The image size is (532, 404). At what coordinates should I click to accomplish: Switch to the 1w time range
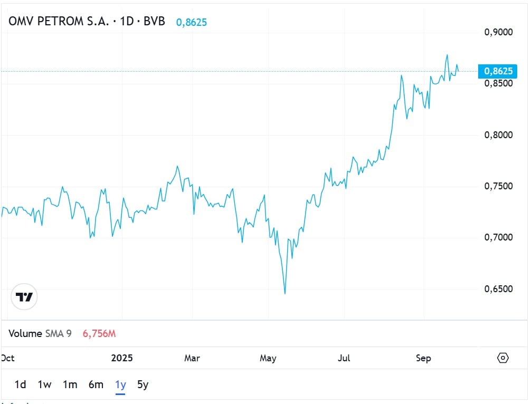(44, 384)
